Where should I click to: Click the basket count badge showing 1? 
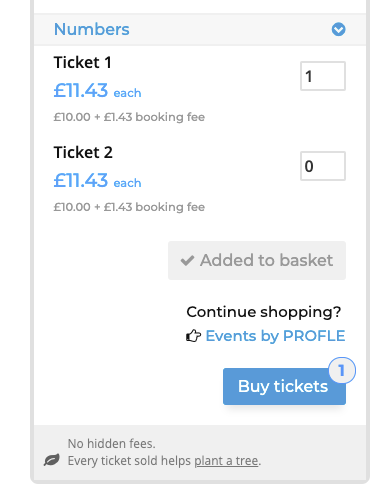pos(342,370)
